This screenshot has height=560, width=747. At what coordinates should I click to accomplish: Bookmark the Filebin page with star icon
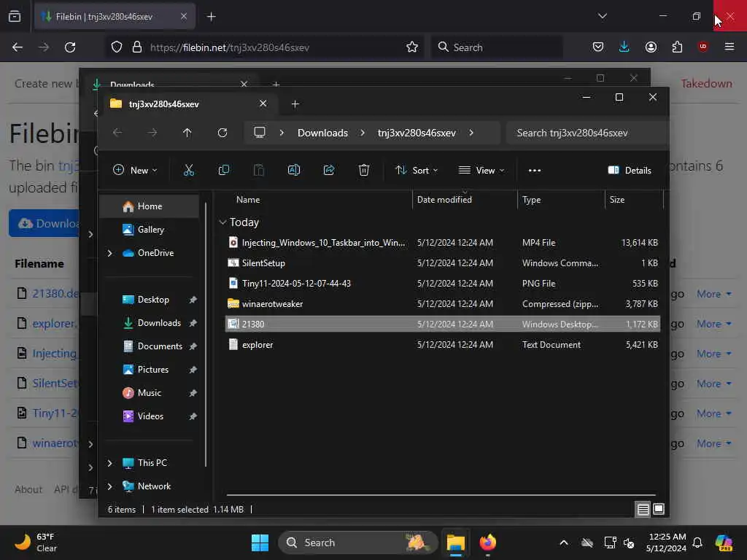(412, 47)
